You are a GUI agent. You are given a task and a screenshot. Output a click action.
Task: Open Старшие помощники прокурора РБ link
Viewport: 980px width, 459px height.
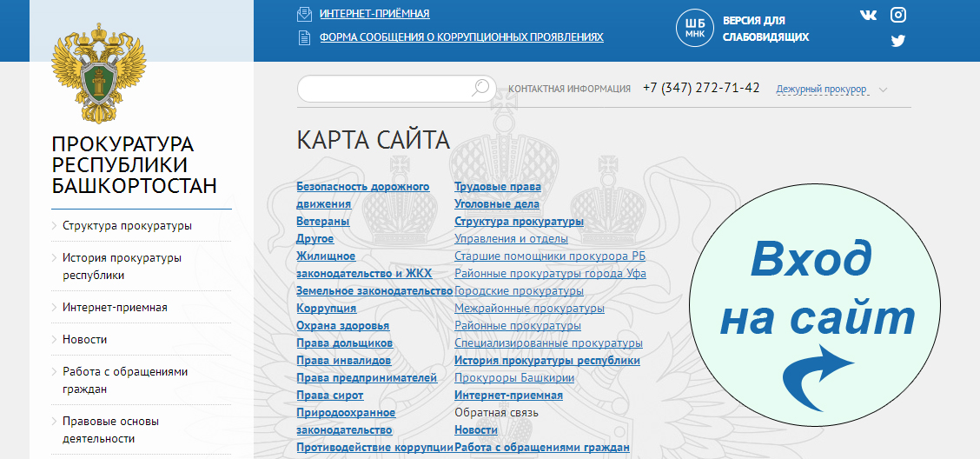coord(550,256)
